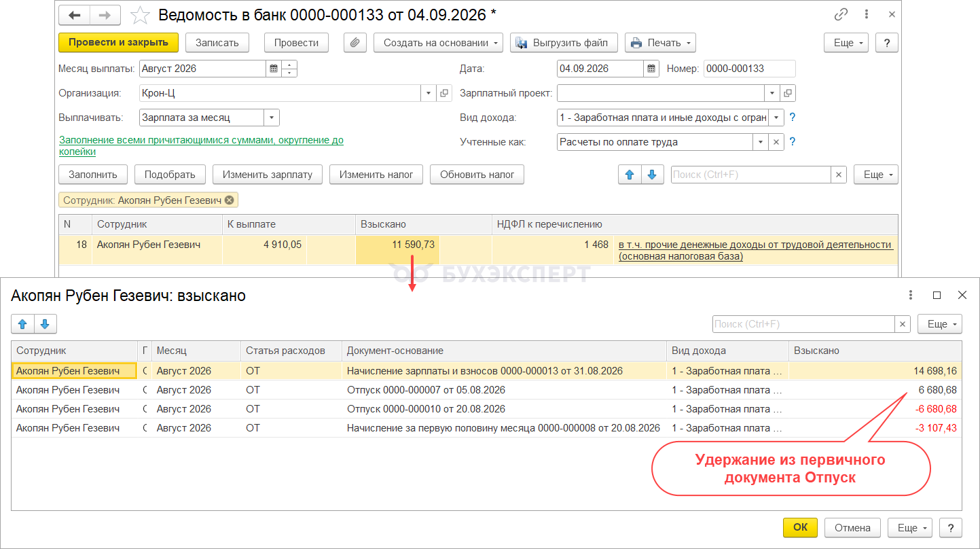Save the document with Записать
This screenshot has width=980, height=549.
tap(217, 42)
